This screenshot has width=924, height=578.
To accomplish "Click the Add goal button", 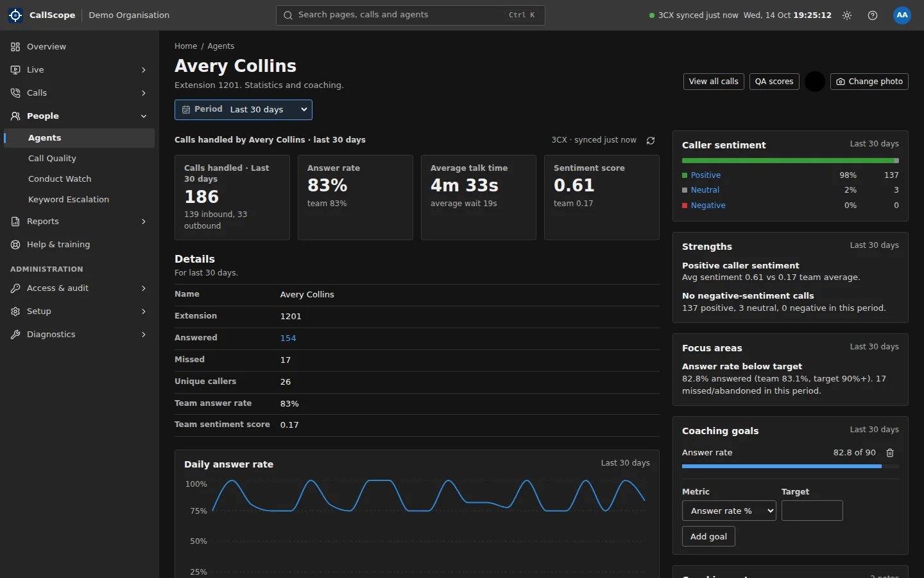I will tap(708, 536).
